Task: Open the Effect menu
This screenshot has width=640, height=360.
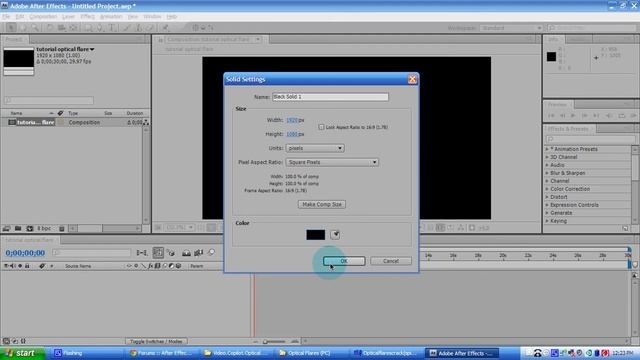Action: point(87,17)
